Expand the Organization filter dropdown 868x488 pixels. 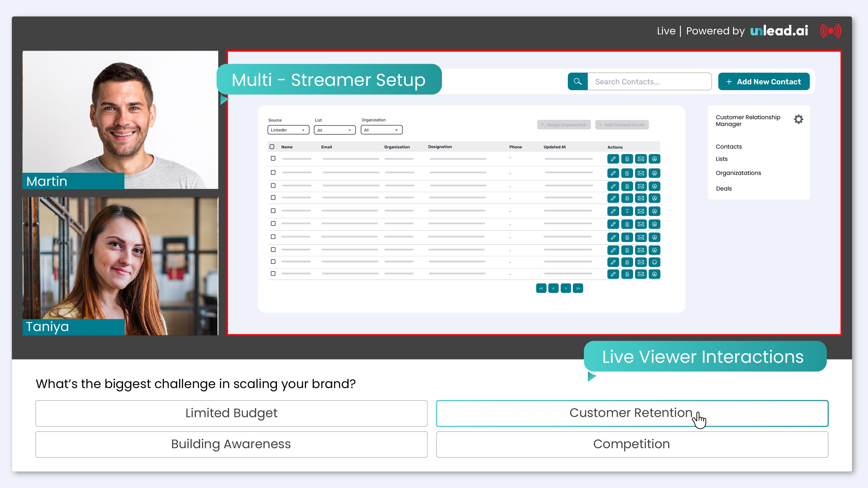pyautogui.click(x=381, y=130)
